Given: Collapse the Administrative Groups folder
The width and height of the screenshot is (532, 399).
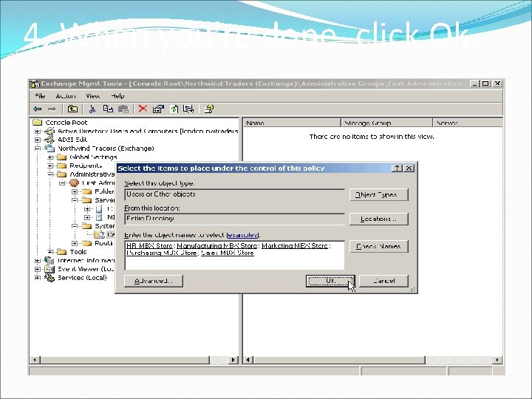Looking at the screenshot, I should [50, 174].
